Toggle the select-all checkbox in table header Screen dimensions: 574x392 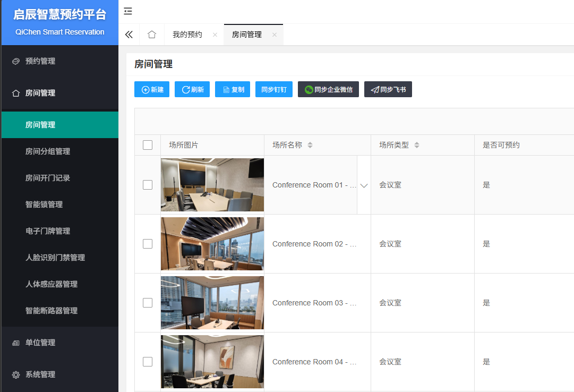148,145
